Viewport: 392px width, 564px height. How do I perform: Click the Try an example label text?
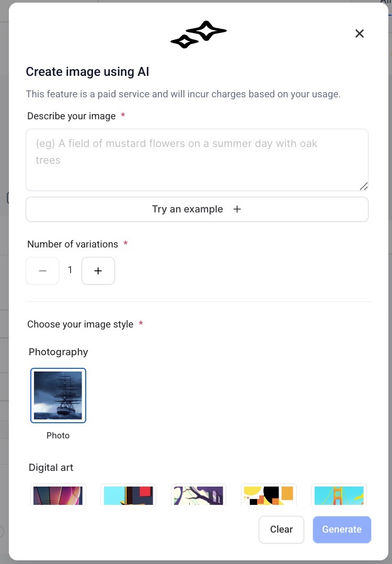(187, 209)
